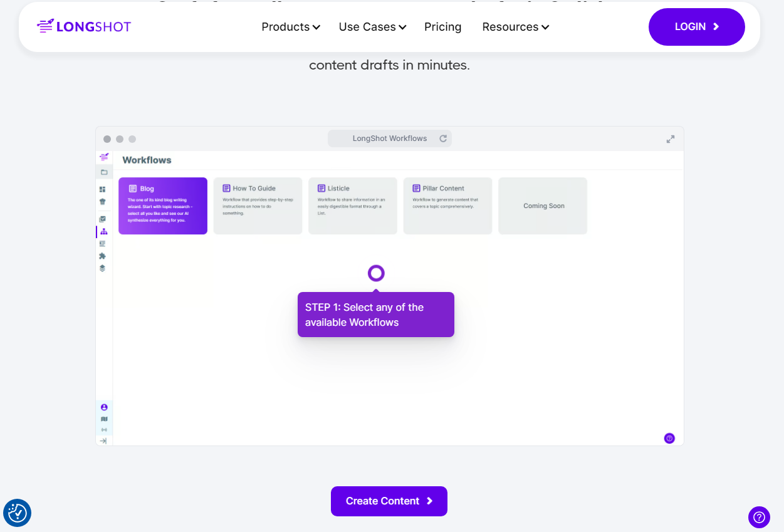784x532 pixels.
Task: Click the stacked layers icon in sidebar
Action: click(103, 268)
